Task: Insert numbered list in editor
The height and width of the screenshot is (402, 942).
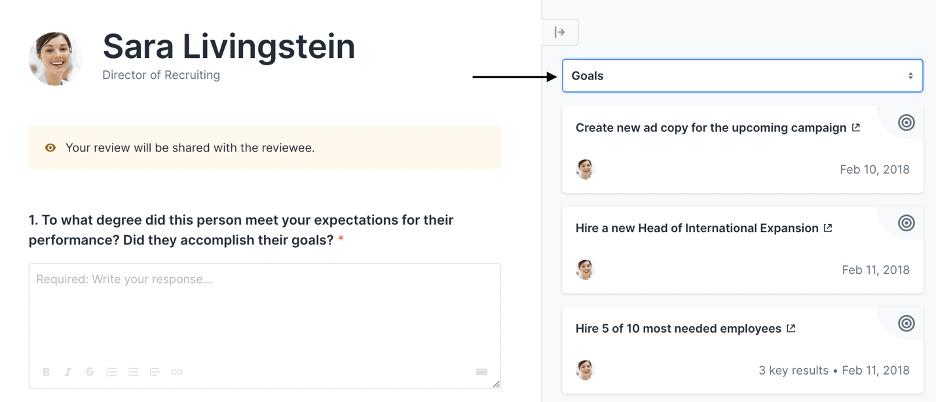Action: point(111,372)
